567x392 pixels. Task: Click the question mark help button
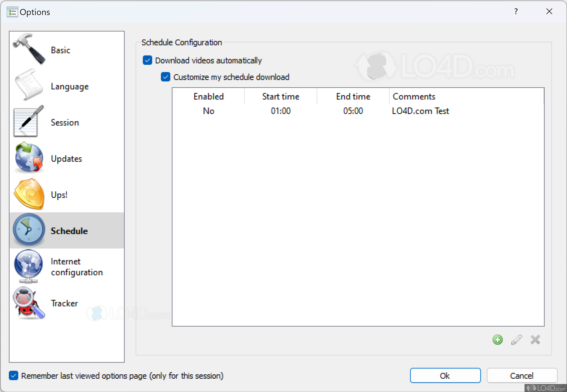[516, 12]
